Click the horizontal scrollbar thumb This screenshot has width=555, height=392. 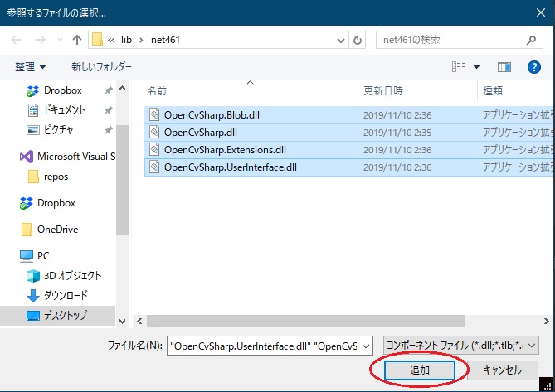point(306,321)
